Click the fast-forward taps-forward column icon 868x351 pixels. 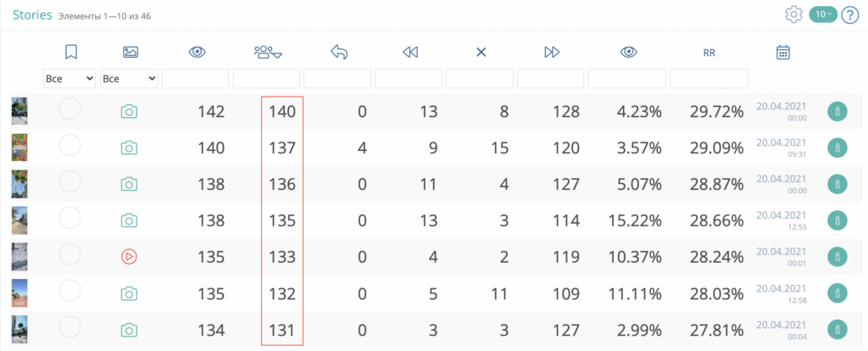coord(552,53)
